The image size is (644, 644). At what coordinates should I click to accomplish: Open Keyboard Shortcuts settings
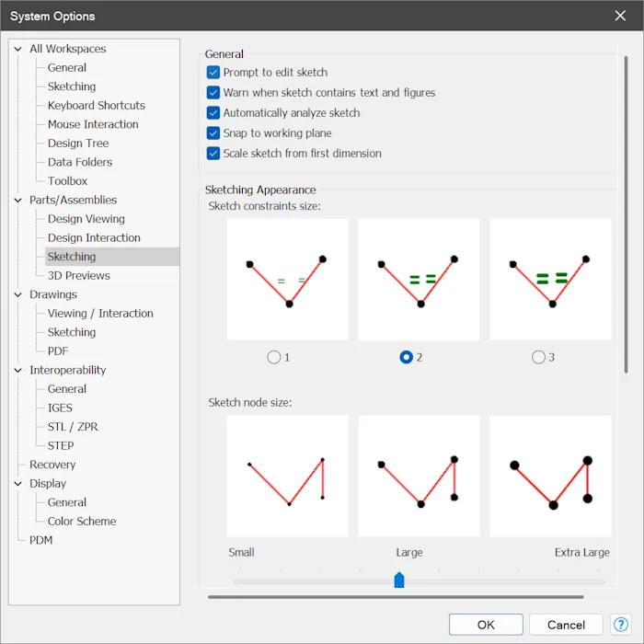tap(96, 105)
